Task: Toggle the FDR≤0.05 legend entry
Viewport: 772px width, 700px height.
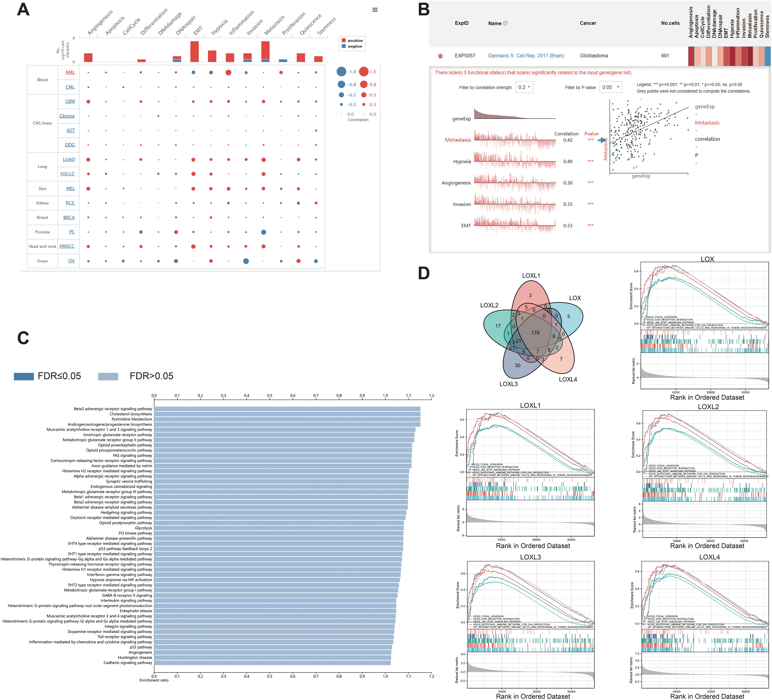Action: [x=48, y=376]
